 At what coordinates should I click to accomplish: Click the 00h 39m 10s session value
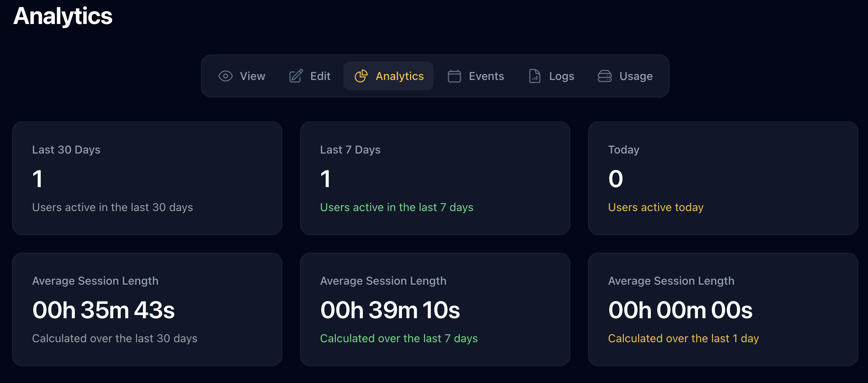pyautogui.click(x=390, y=310)
